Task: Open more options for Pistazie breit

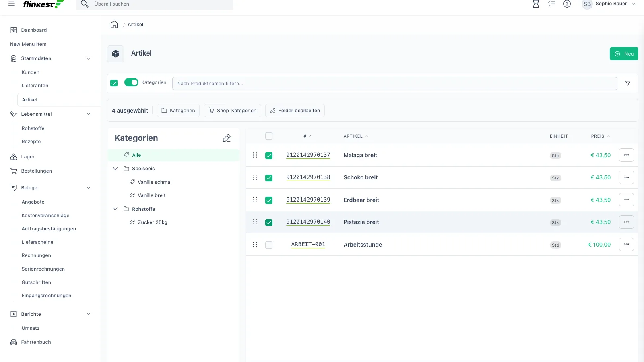Action: pos(626,222)
